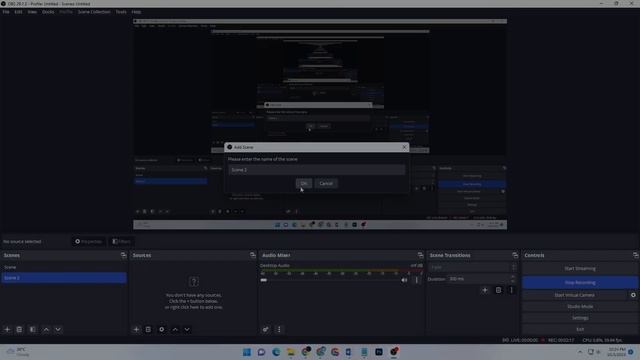Open Microsoft Edge from the taskbar

[x=276, y=352]
